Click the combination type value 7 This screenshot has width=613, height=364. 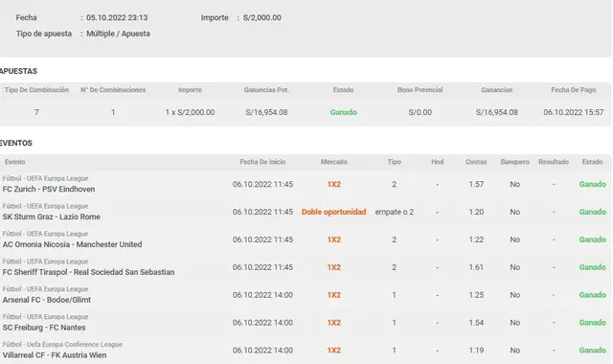pyautogui.click(x=36, y=112)
